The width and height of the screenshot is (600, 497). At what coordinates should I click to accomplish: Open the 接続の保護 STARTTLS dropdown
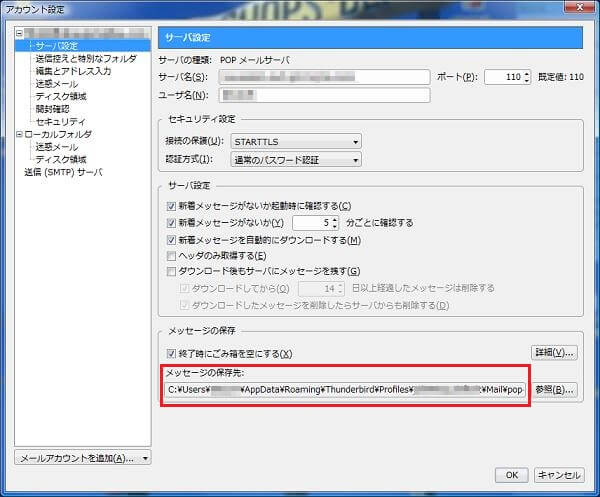pos(296,142)
